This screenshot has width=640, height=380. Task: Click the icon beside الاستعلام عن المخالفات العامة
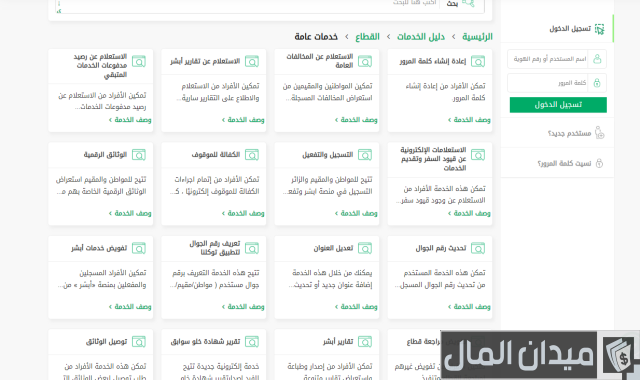point(365,62)
